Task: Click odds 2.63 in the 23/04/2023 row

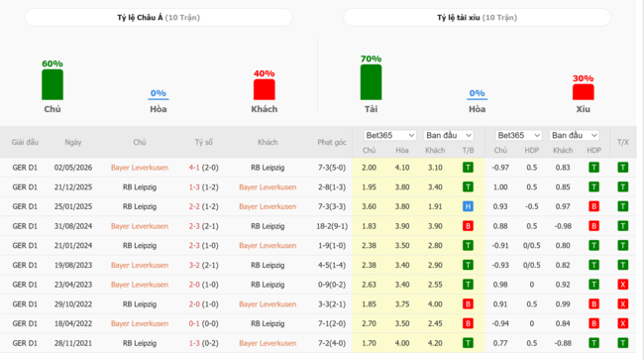Action: tap(369, 285)
